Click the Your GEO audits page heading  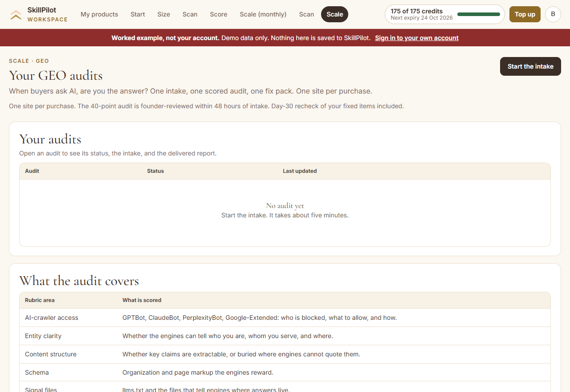click(56, 75)
